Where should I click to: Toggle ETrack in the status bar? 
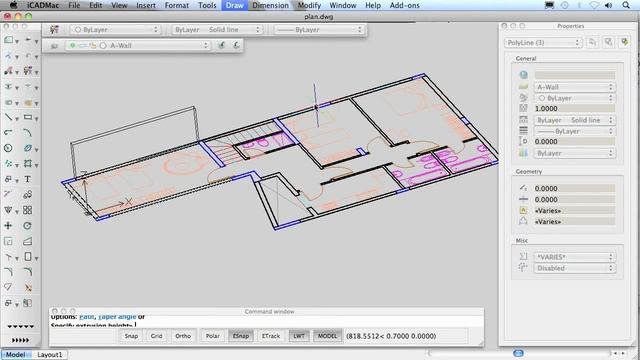click(x=271, y=336)
